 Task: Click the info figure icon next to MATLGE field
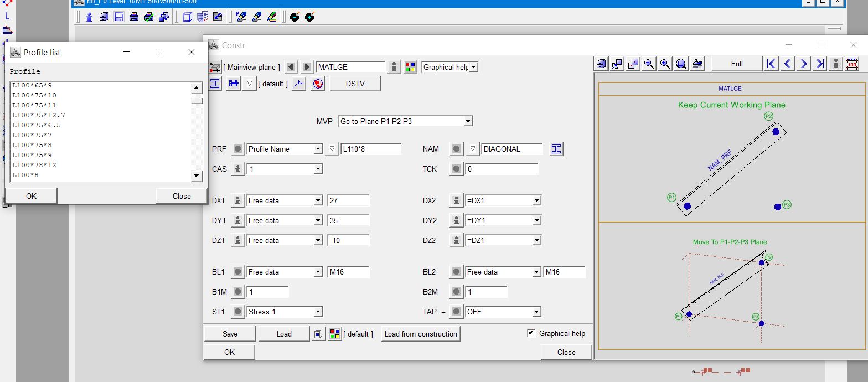[394, 67]
